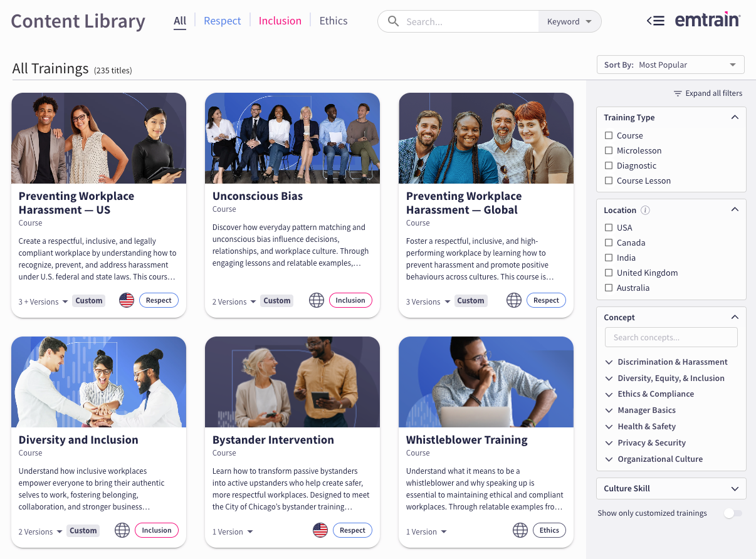Click the emtrain logo
Screen dimensions: 756x559
point(708,19)
